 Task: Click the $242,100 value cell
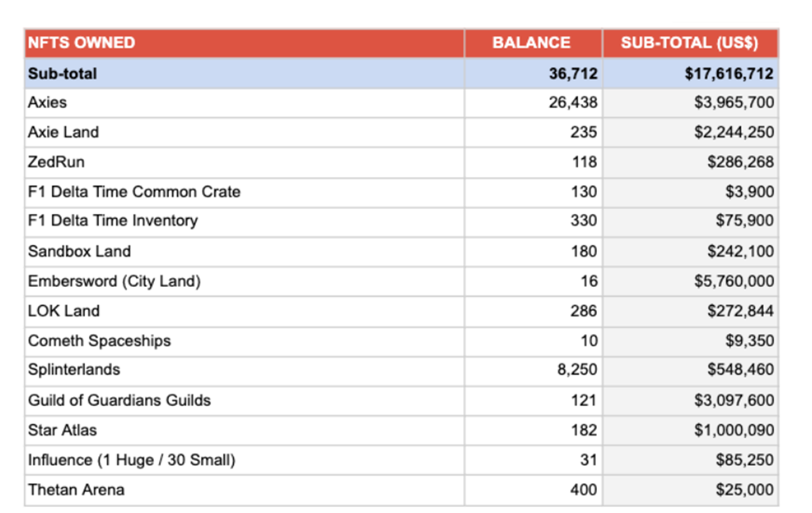[690, 251]
